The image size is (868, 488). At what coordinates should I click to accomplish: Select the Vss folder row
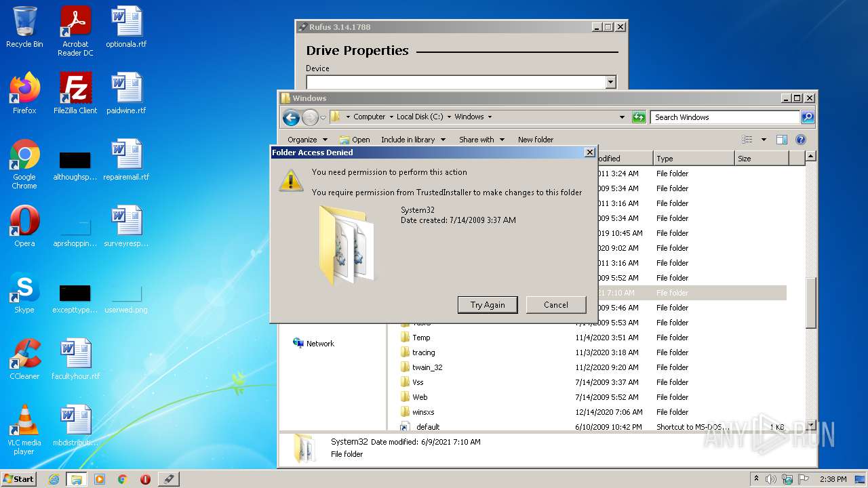tap(593, 382)
